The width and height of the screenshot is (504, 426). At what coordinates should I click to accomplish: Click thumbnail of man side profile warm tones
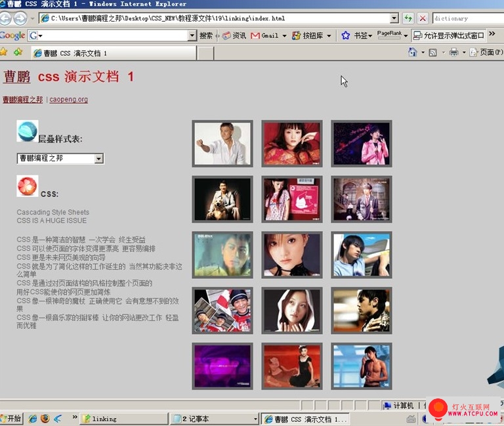[x=362, y=310]
